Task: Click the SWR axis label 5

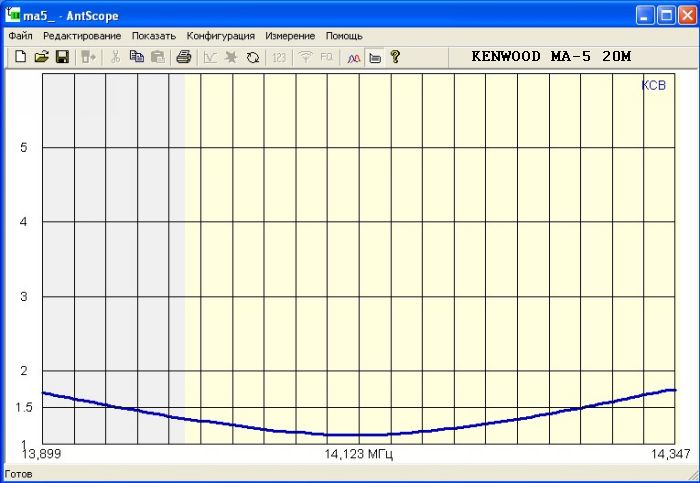Action: (x=24, y=147)
